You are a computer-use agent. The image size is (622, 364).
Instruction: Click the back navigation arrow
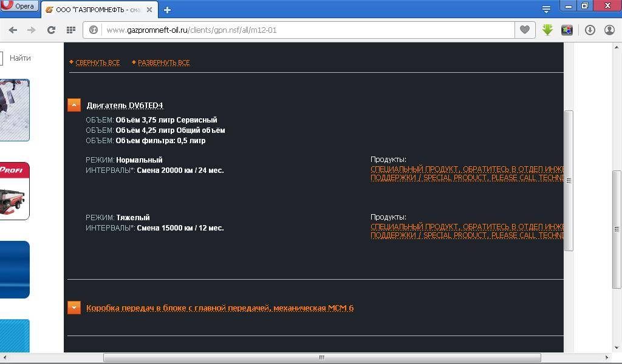coord(13,30)
